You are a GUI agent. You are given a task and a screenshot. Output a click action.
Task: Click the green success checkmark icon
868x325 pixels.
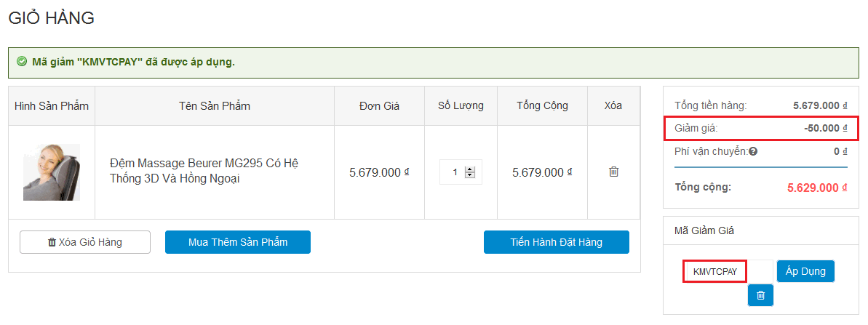point(22,62)
